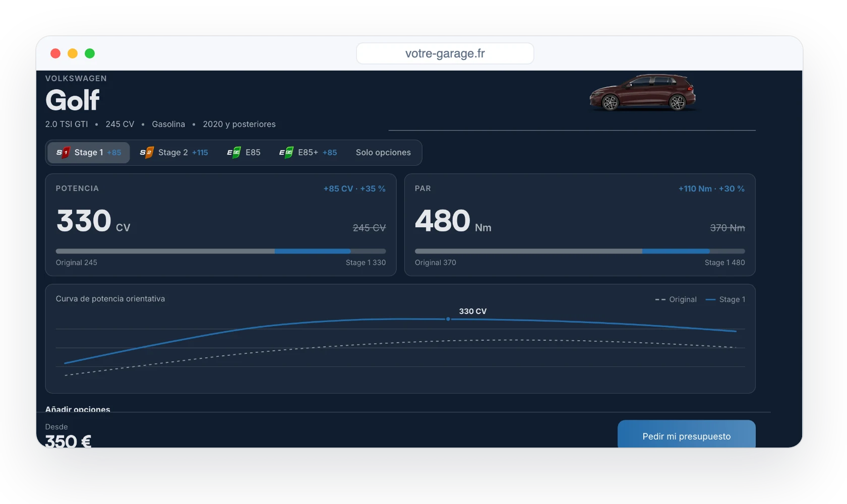Click the green macOS window maximize button
Screen dimensions: 847x504
(x=90, y=53)
